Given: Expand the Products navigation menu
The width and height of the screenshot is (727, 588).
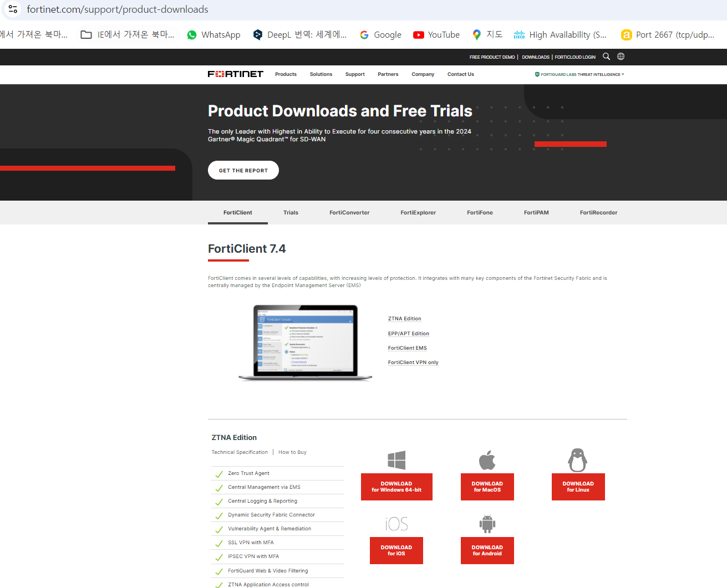Looking at the screenshot, I should (x=286, y=74).
